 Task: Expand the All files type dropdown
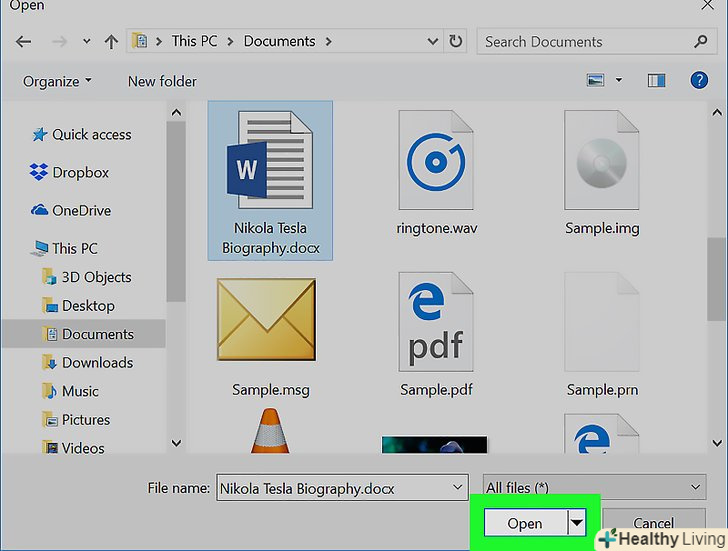(x=594, y=488)
